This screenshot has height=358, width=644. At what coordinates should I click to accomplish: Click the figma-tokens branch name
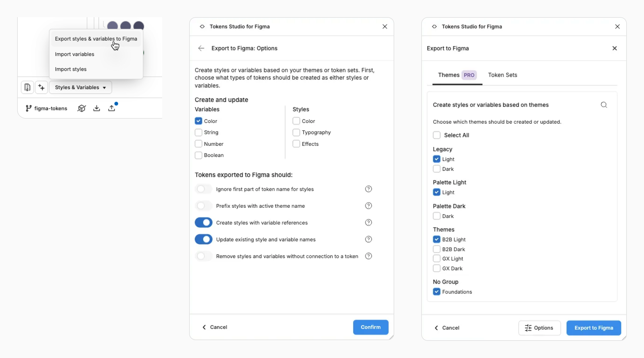(51, 108)
